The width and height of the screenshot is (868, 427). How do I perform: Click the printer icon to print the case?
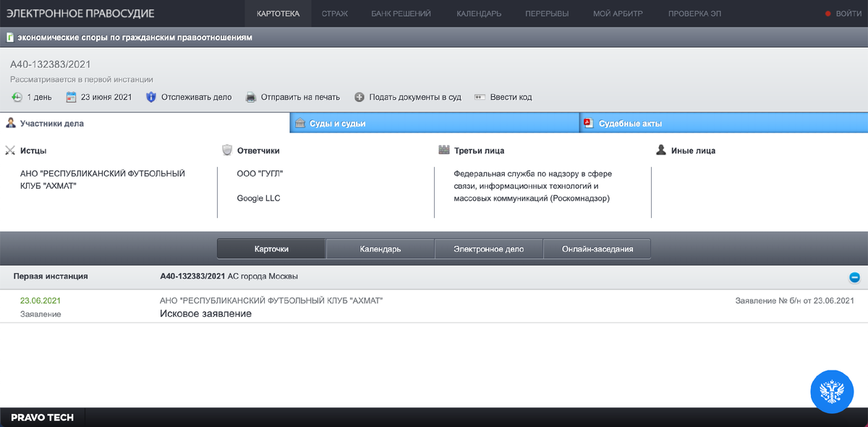click(x=250, y=96)
